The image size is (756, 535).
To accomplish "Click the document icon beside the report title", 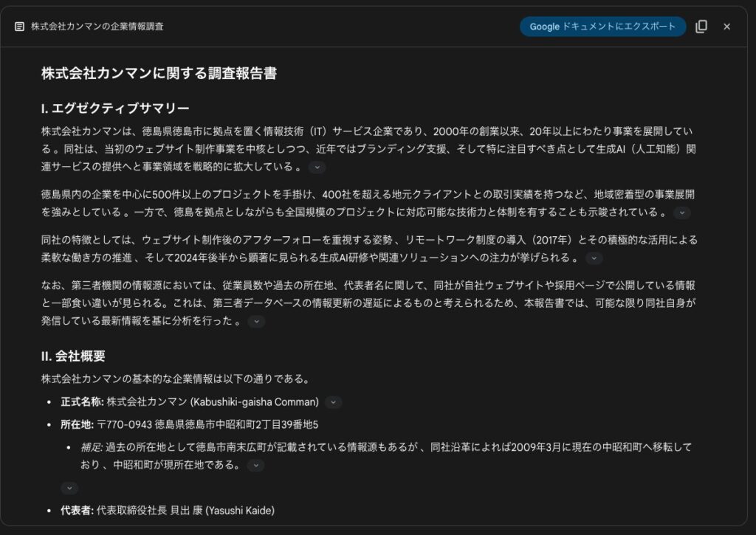I will tap(19, 27).
